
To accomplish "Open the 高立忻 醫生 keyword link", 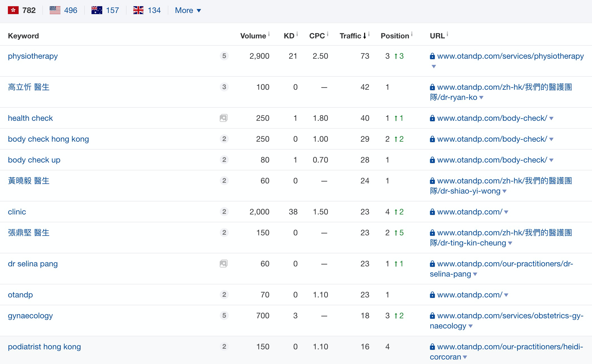I will click(x=29, y=87).
